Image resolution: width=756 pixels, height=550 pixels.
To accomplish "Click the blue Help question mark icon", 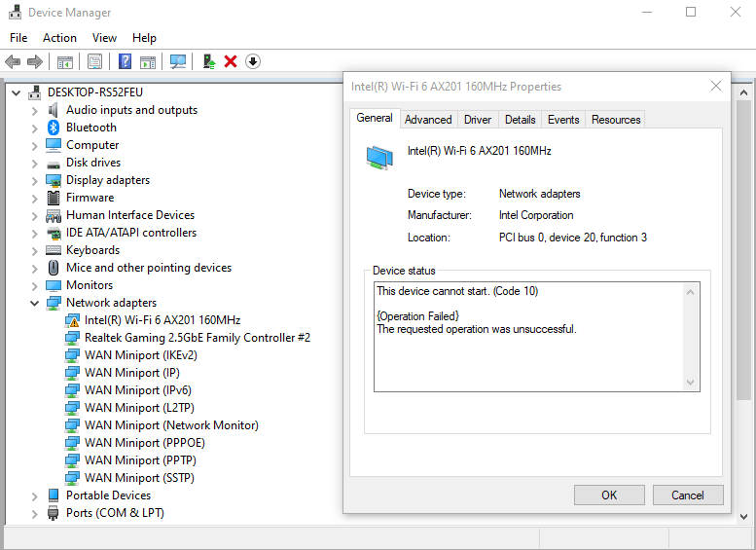I will pyautogui.click(x=125, y=61).
